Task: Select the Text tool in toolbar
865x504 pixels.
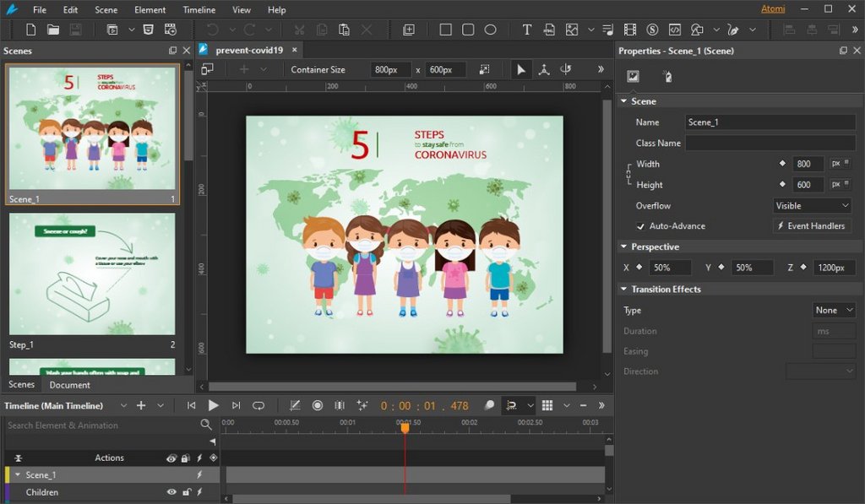Action: [x=526, y=30]
